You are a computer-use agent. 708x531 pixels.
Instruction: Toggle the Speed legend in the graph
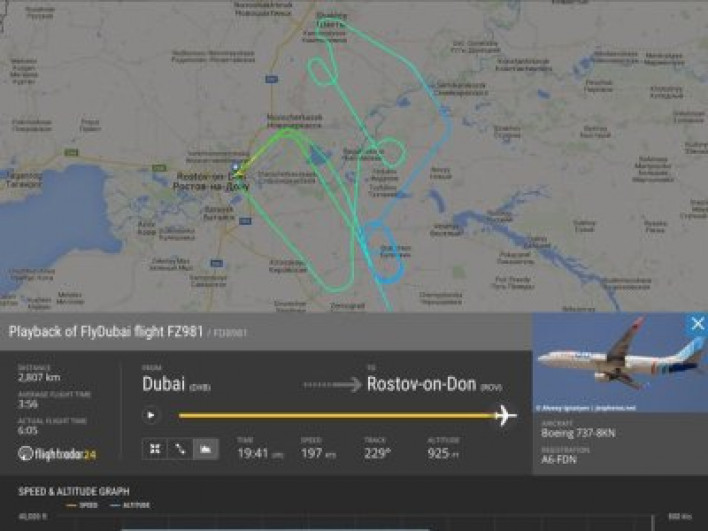[82, 505]
